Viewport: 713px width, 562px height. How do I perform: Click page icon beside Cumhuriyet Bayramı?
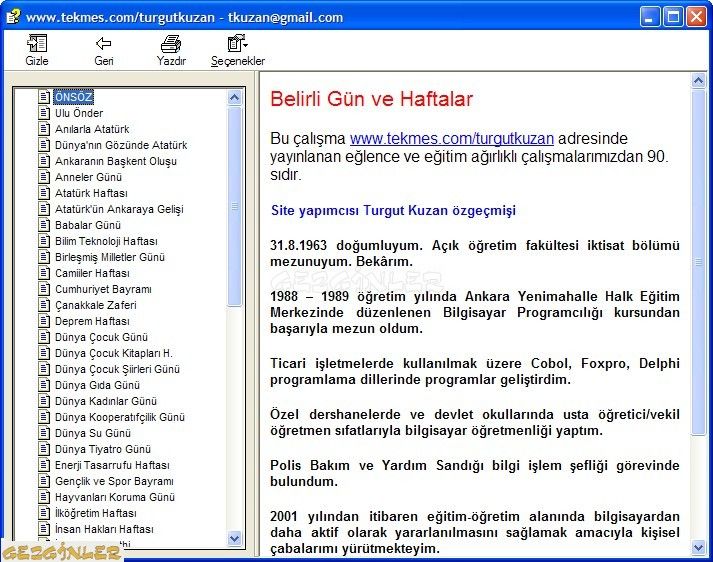(x=44, y=289)
